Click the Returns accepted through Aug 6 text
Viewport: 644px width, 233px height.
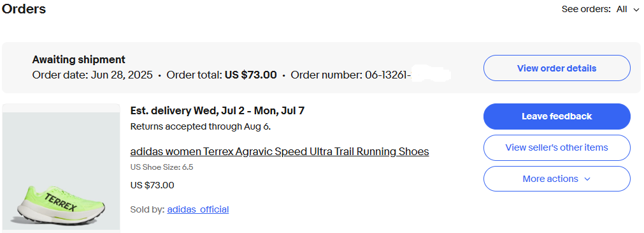coord(201,126)
